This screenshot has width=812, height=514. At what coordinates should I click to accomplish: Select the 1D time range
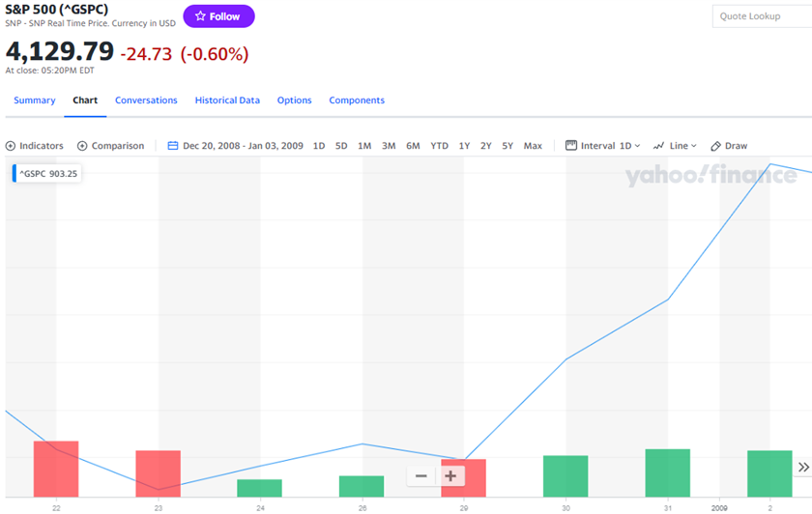click(319, 146)
